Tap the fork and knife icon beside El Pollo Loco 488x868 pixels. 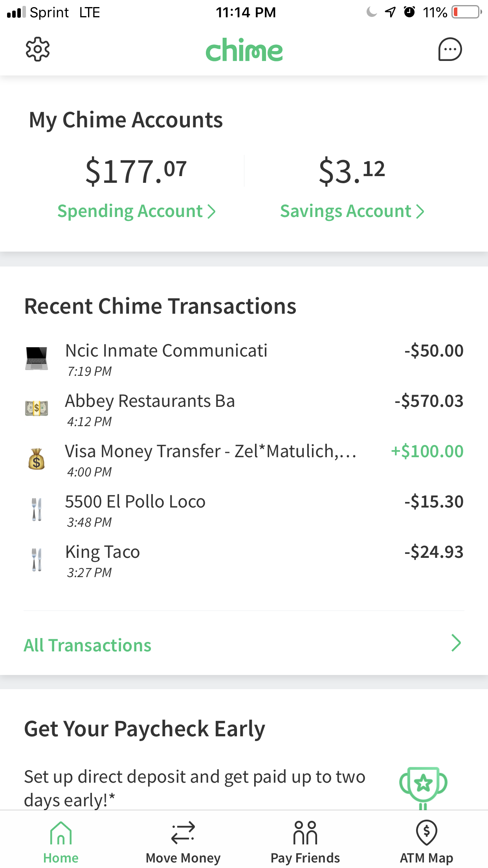tap(37, 509)
